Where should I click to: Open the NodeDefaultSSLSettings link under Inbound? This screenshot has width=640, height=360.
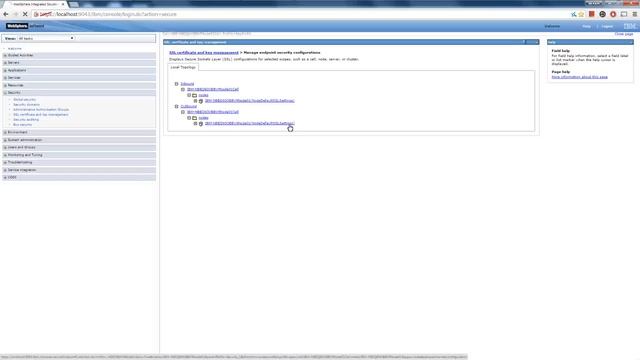[249, 101]
